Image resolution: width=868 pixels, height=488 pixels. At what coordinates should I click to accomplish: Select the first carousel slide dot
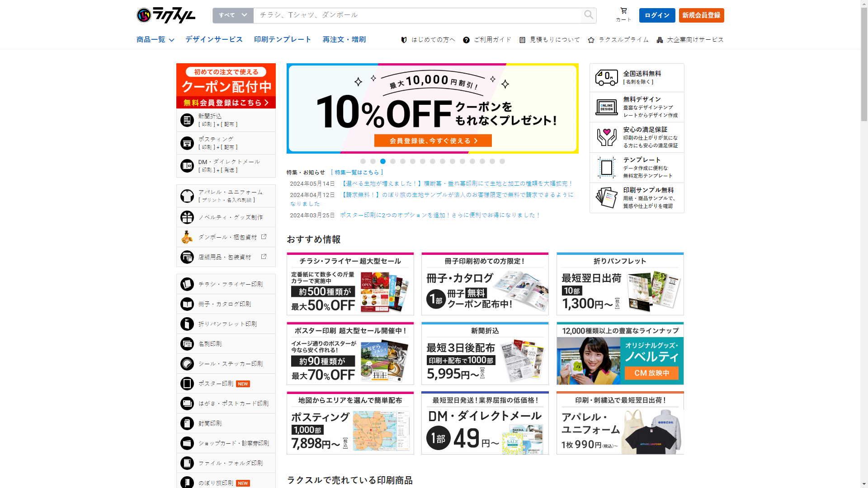(x=363, y=161)
